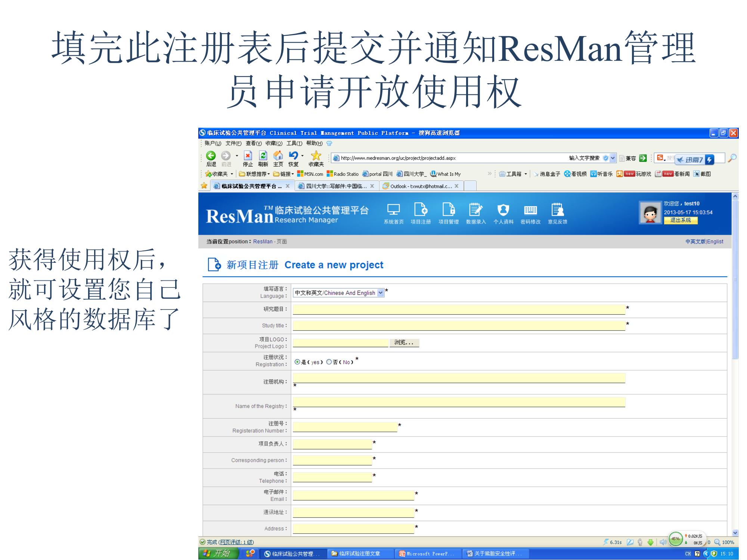The image size is (747, 560).
Task: Click the 截图 screenshot tool
Action: [702, 174]
